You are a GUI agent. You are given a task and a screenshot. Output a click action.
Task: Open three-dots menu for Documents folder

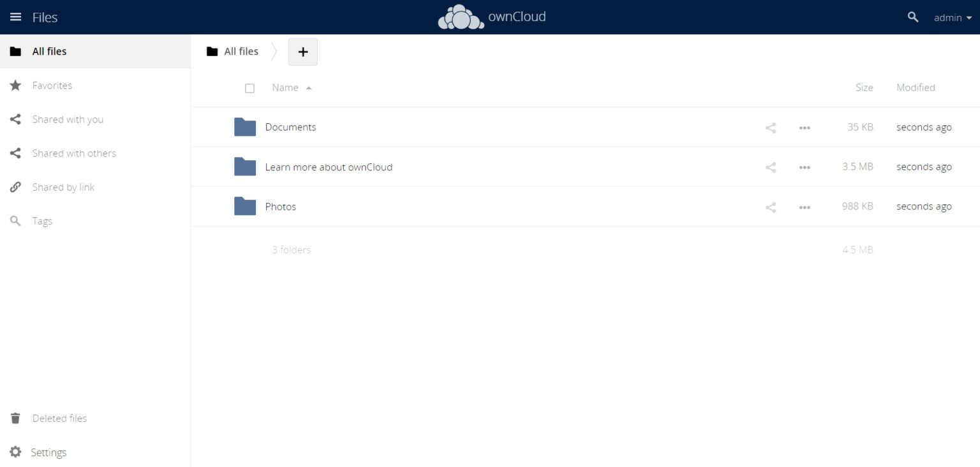click(805, 128)
